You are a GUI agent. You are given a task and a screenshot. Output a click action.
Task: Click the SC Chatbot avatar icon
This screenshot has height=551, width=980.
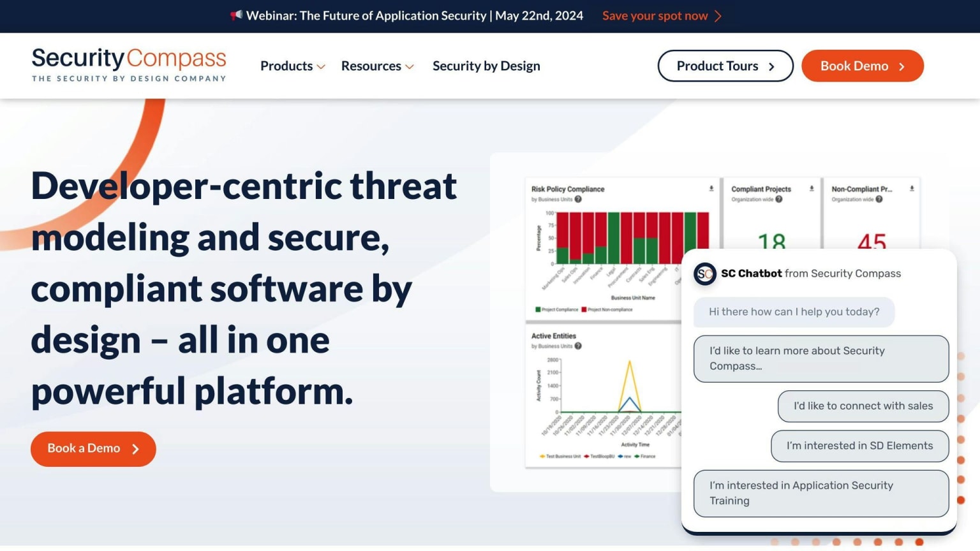pyautogui.click(x=705, y=274)
